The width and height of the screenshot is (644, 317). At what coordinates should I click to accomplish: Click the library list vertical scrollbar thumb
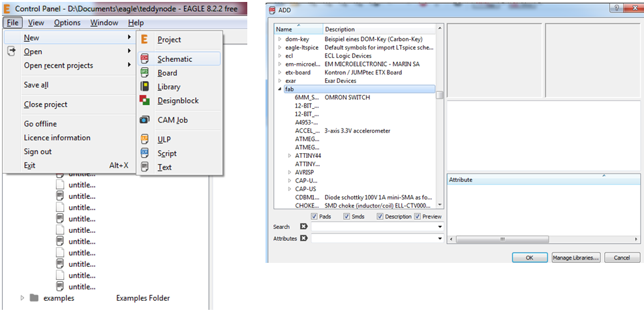(440, 95)
